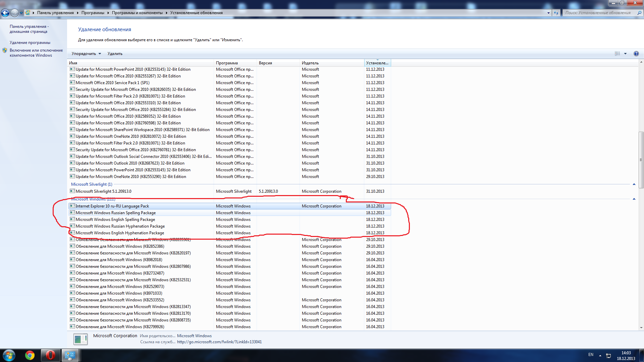Open 'Удаление программы' sidebar link

(x=30, y=43)
